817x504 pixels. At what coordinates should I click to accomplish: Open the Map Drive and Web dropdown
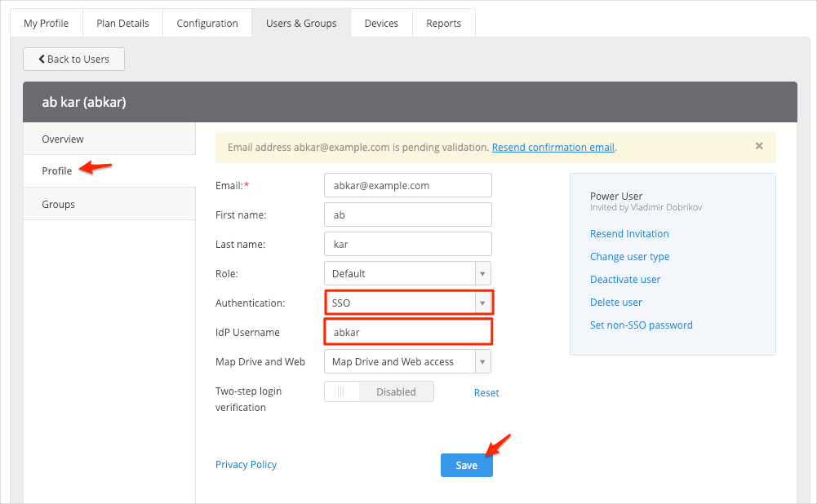tap(408, 362)
